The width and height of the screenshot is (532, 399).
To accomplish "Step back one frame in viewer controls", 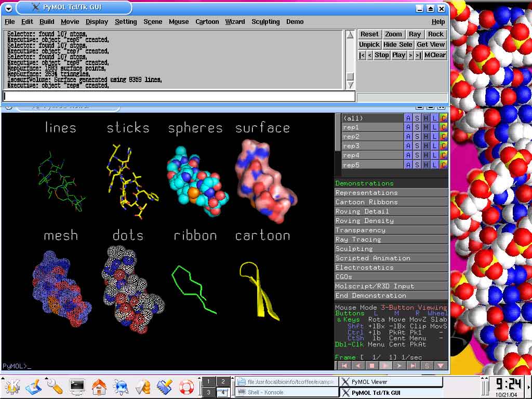I will 358,366.
